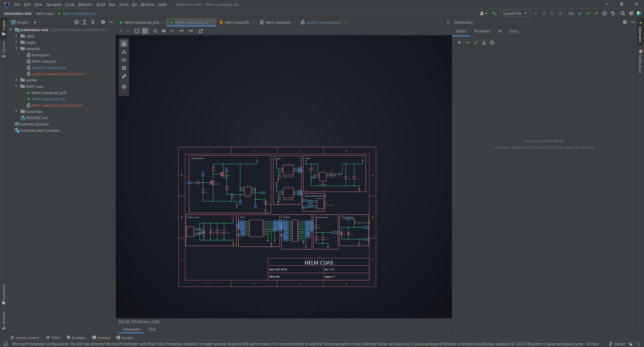
Task: Collapse the easyeda folder
Action: click(x=16, y=48)
